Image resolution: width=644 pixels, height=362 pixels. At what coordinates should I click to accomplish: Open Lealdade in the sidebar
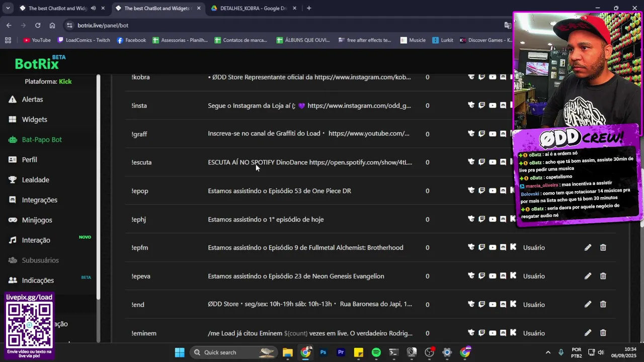pos(35,180)
